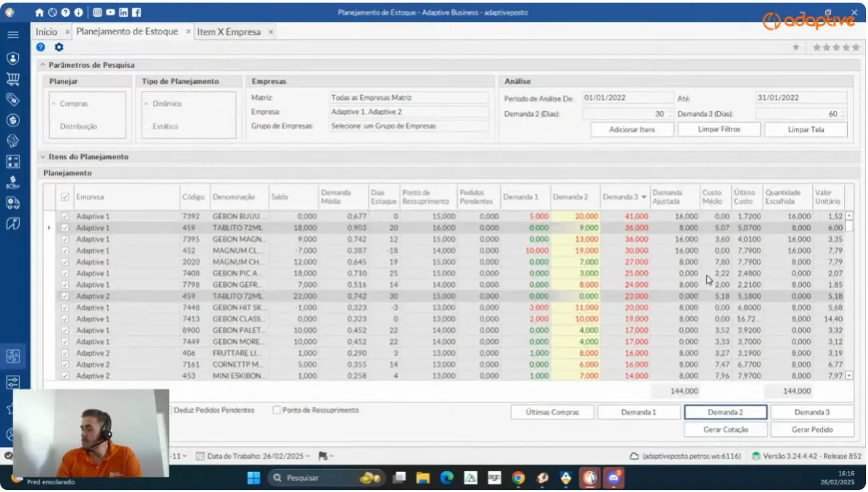This screenshot has width=868, height=492.
Task: Open the sliders settings icon in sidebar
Action: (x=13, y=382)
